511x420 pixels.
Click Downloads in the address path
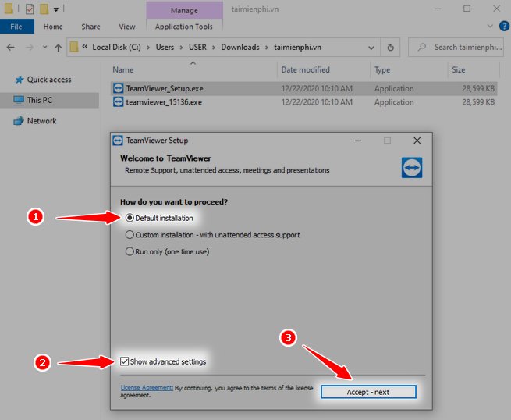(240, 48)
